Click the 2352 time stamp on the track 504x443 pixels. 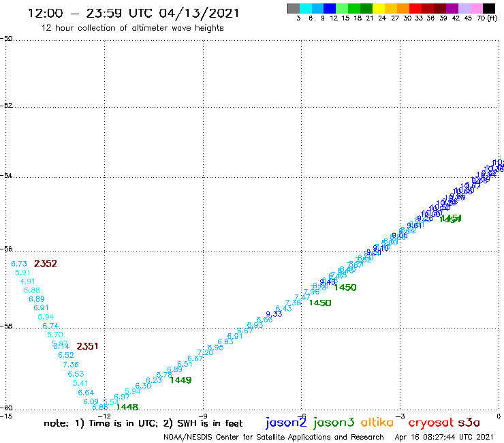46,264
